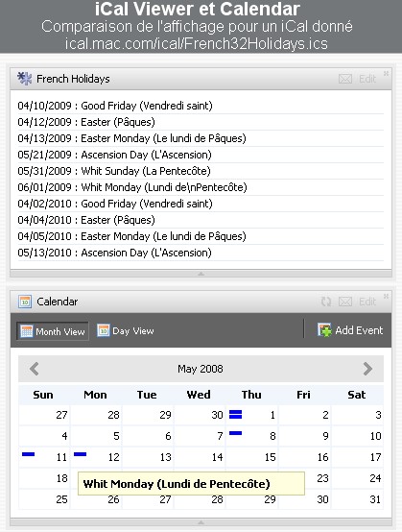Collapse French Holidays panel bottom handle
Viewport: 402px width, 532px height.
point(201,274)
